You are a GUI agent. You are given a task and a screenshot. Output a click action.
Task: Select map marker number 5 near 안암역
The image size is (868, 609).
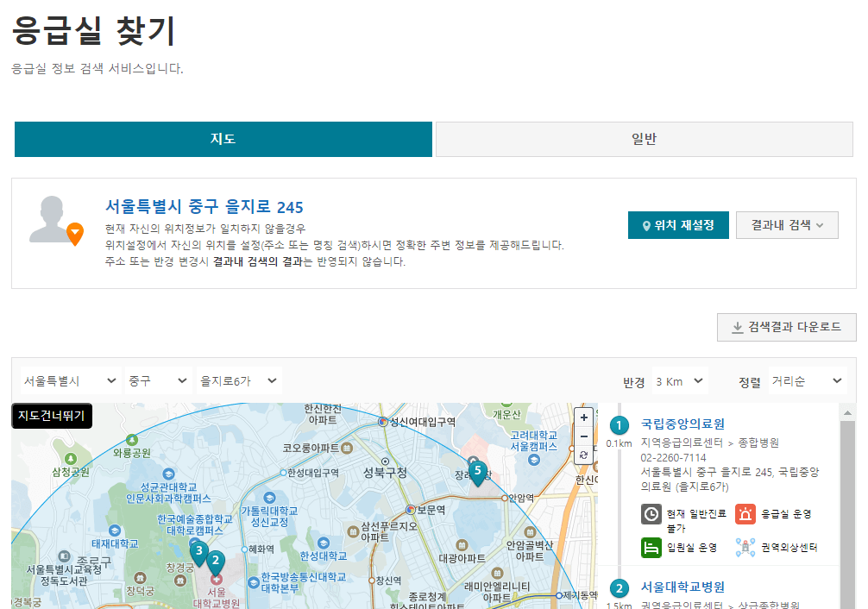(x=477, y=470)
